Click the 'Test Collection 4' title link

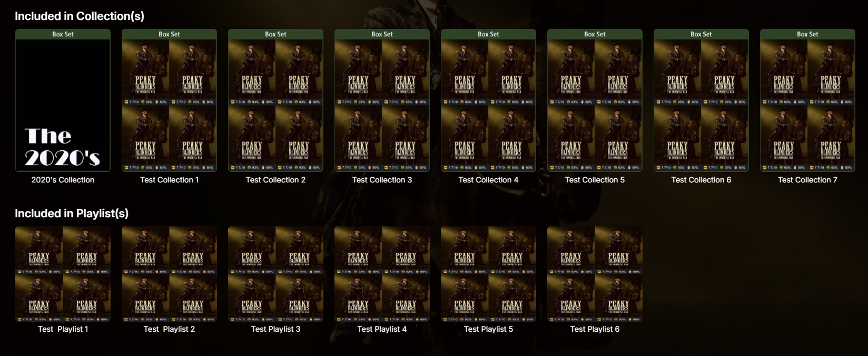(488, 180)
